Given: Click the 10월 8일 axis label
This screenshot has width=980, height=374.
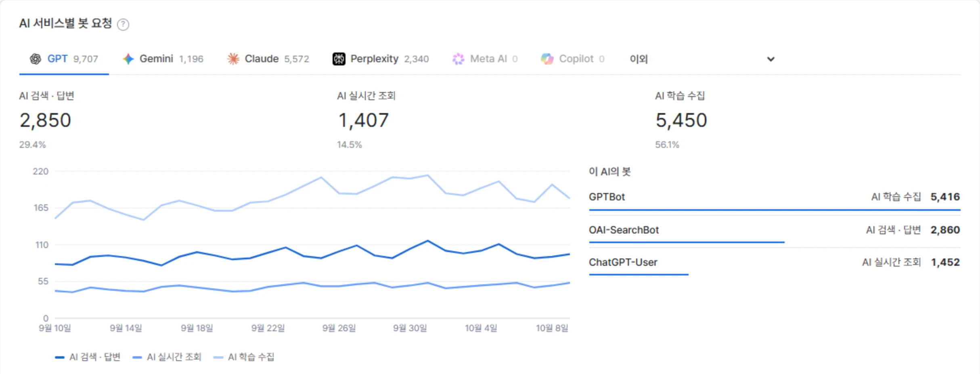Looking at the screenshot, I should coord(552,328).
